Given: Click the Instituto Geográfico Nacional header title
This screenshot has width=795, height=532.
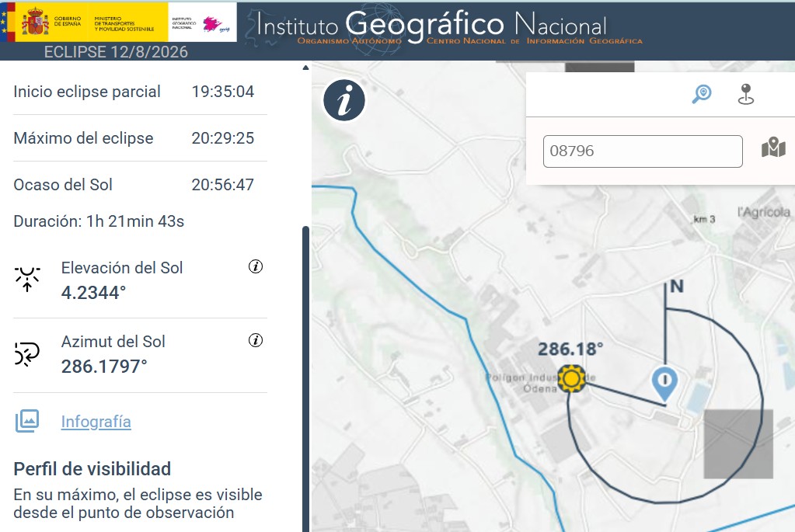Looking at the screenshot, I should point(431,24).
